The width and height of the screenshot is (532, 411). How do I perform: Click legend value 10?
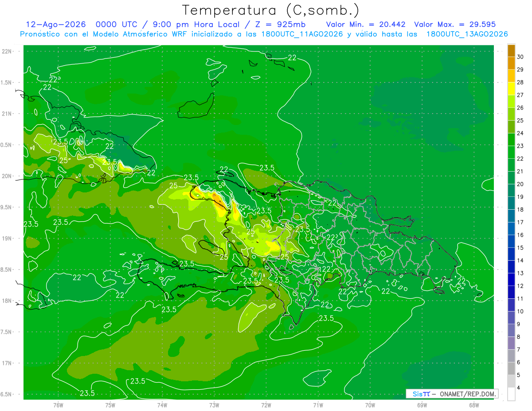click(x=520, y=311)
